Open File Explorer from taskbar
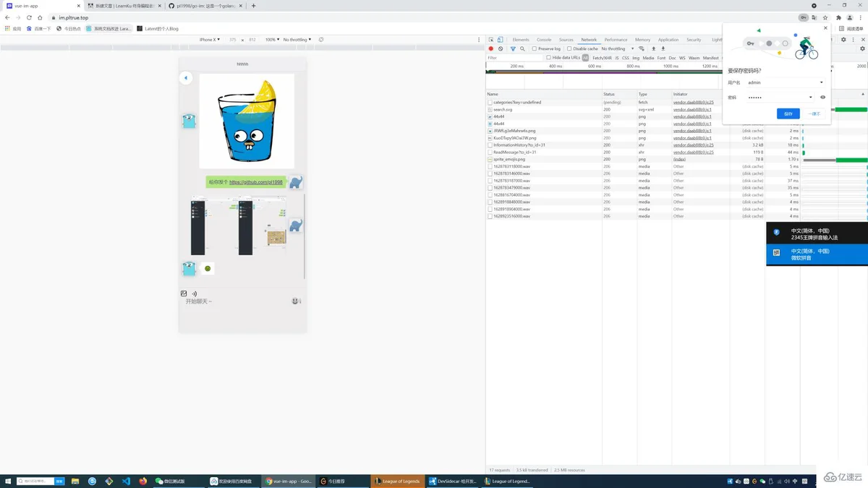The image size is (868, 488). (x=75, y=481)
